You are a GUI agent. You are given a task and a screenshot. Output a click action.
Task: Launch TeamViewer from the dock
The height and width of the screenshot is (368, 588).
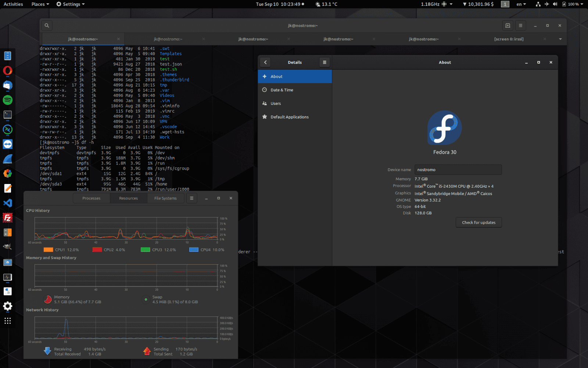(x=7, y=144)
